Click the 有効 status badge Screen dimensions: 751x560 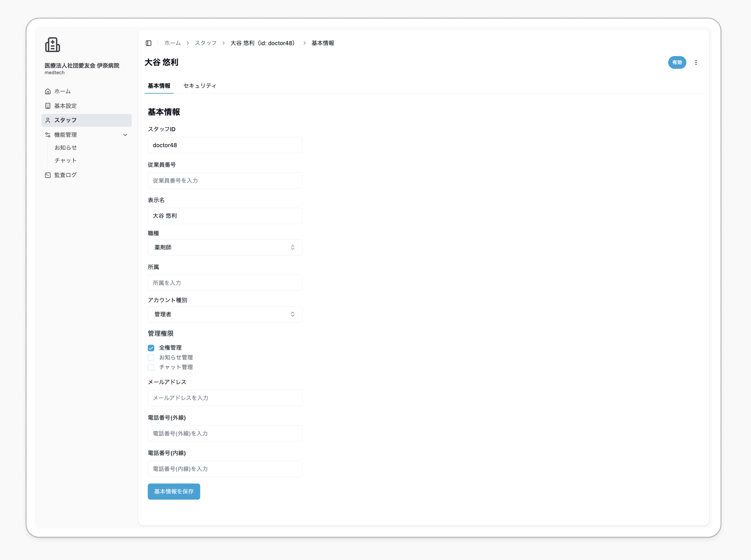coord(677,62)
